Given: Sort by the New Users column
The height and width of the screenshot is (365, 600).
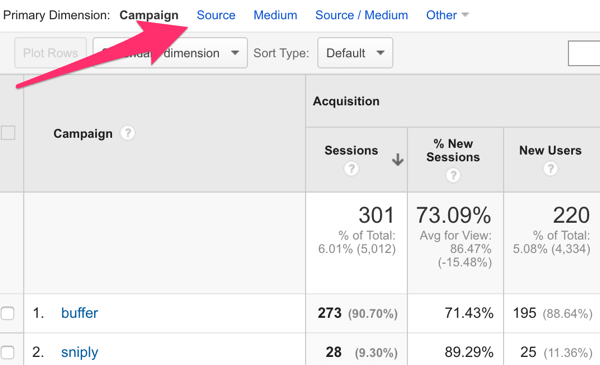Looking at the screenshot, I should [550, 150].
